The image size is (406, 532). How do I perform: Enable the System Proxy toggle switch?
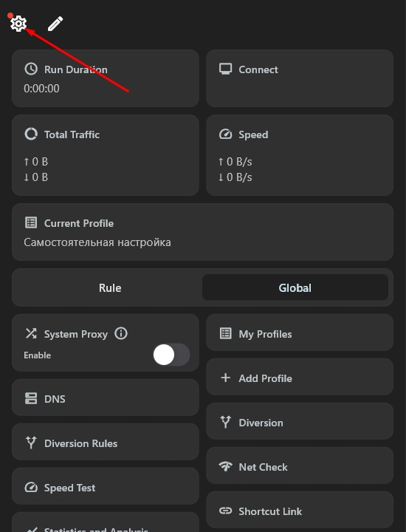[171, 355]
